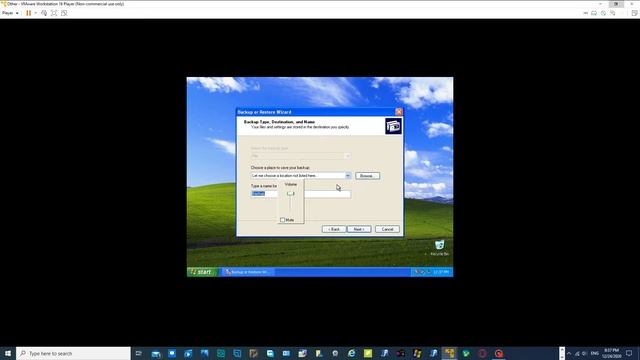Viewport: 640px width, 360px height.
Task: Open the Windows XP start menu
Action: pyautogui.click(x=202, y=272)
